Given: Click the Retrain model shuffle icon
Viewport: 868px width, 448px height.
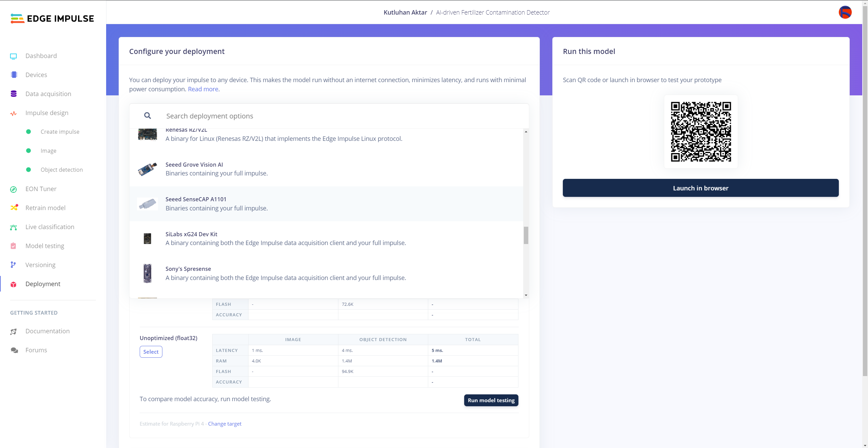Looking at the screenshot, I should pos(14,208).
